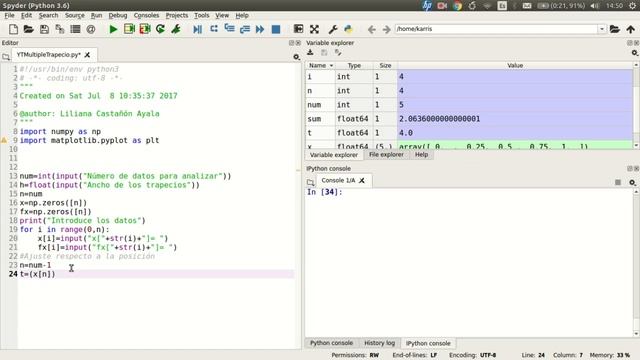640x360 pixels.
Task: Create a new file with the toolbar icon
Action: 13,29
